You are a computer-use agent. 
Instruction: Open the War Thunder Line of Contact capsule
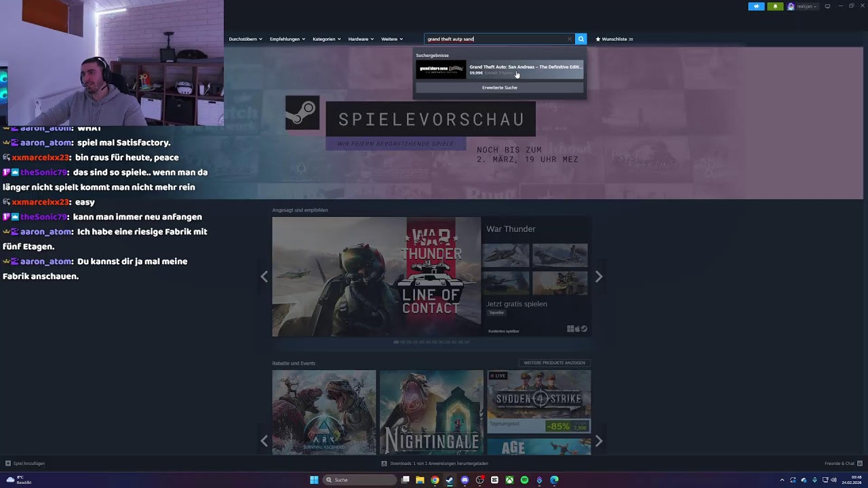tap(376, 277)
